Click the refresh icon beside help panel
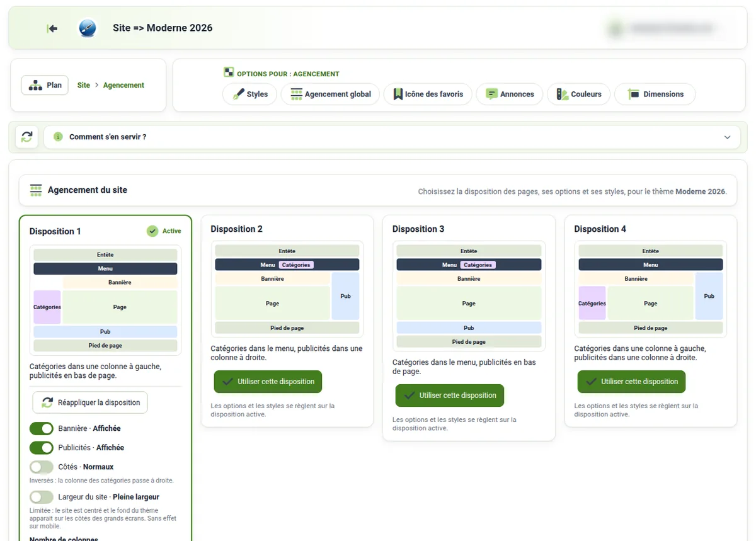The image size is (756, 541). click(x=26, y=137)
